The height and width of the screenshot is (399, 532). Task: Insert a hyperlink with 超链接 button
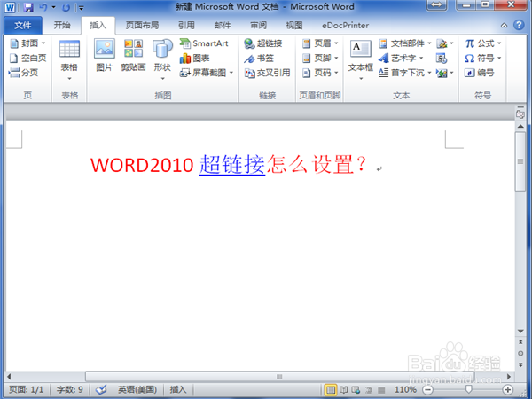[263, 43]
